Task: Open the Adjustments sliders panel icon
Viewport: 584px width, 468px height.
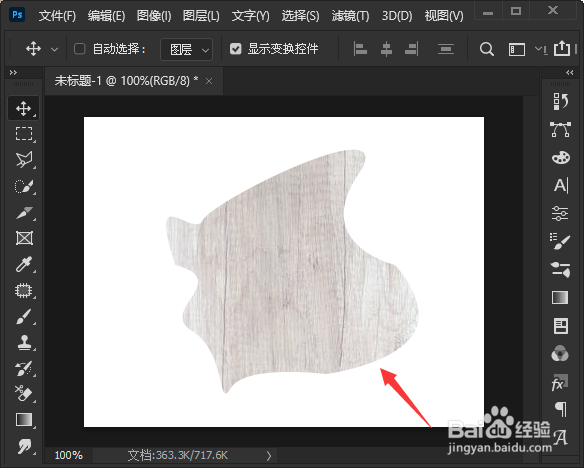Action: point(560,213)
